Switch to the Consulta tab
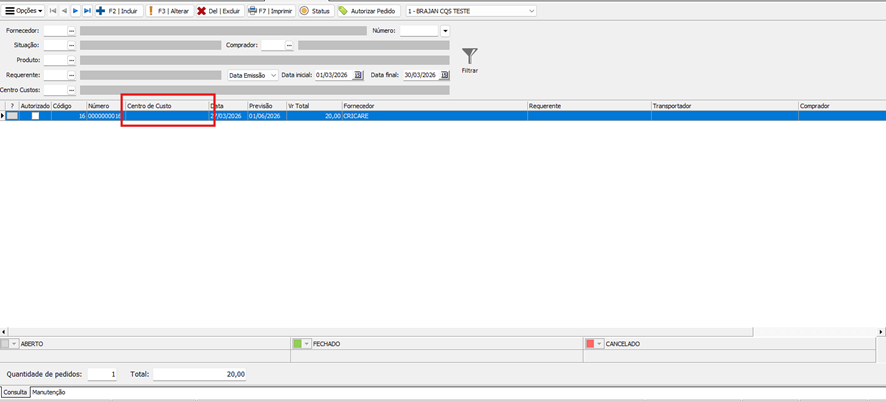 point(15,393)
